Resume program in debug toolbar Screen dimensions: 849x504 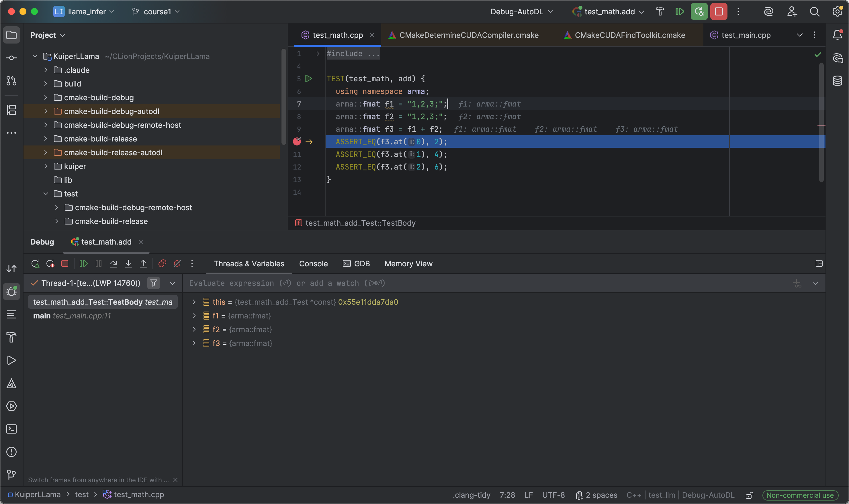point(84,263)
